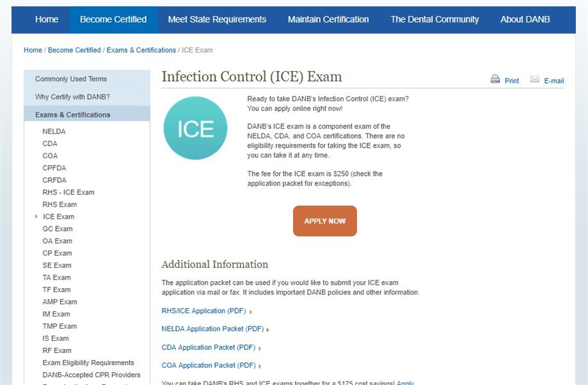The width and height of the screenshot is (588, 385).
Task: Select Why Certify with DANB? in sidebar
Action: point(71,96)
